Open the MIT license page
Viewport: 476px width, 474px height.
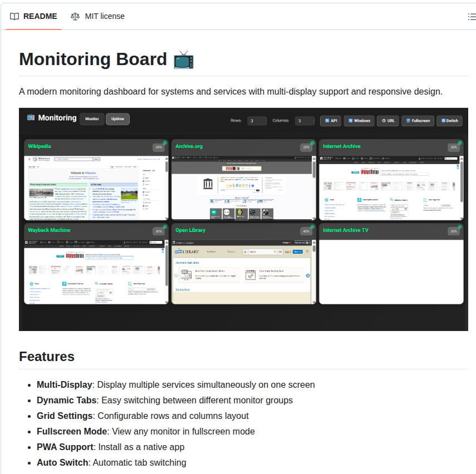[x=105, y=16]
